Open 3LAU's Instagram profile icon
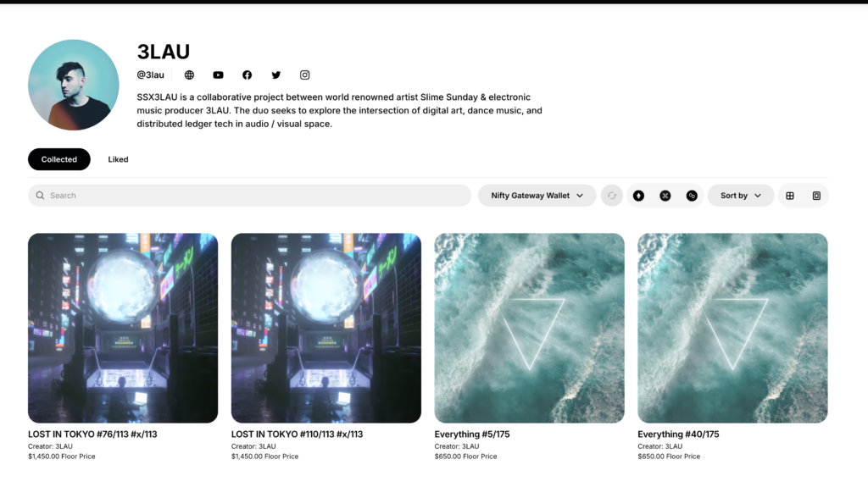Screen dimensions: 868x487 click(304, 75)
